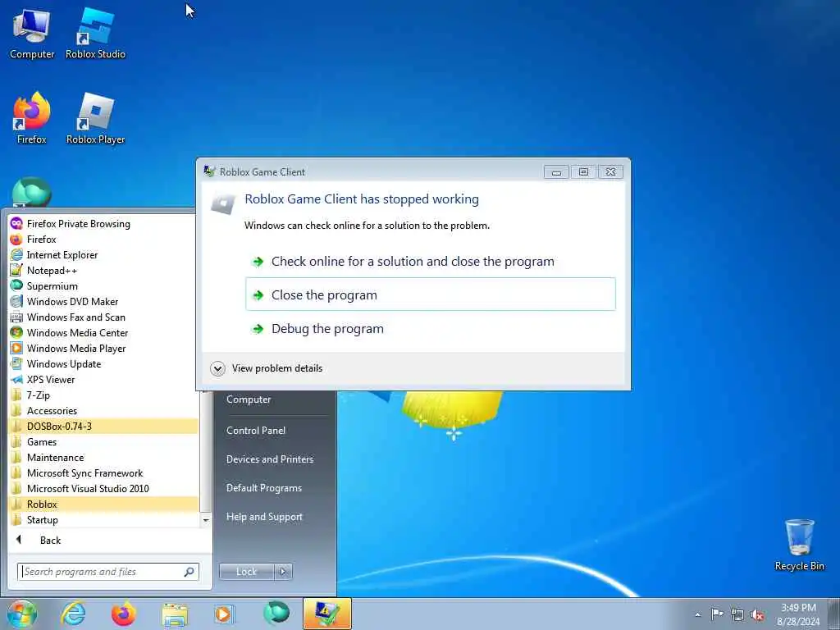Click the Roblox Game Client title icon
The image size is (840, 630).
[209, 171]
